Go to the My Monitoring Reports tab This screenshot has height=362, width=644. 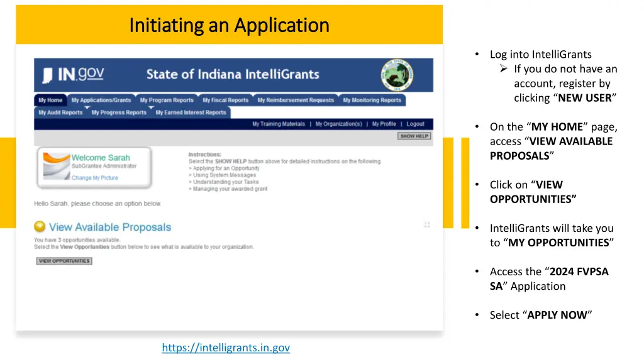tap(372, 100)
